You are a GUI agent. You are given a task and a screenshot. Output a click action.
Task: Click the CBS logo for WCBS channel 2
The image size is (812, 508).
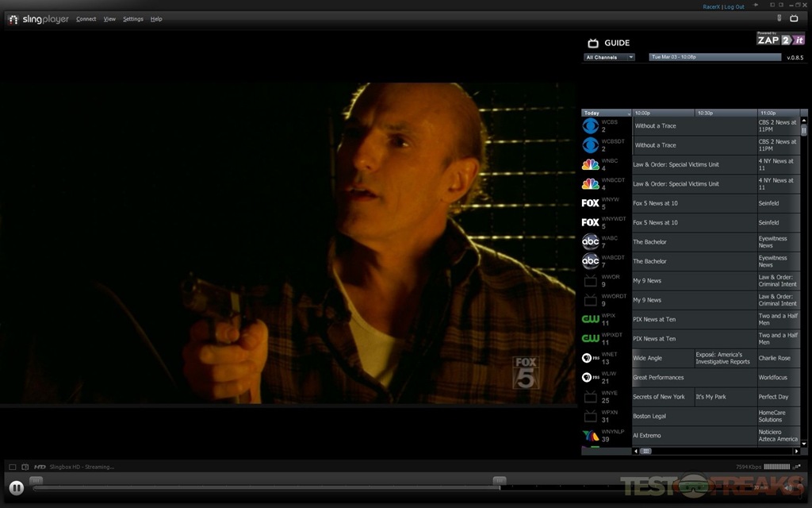(x=591, y=125)
